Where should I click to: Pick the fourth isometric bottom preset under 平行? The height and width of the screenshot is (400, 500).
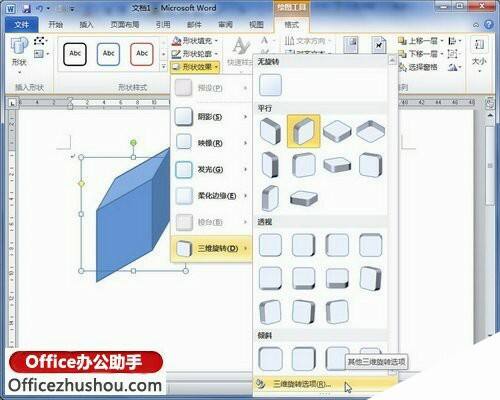(370, 131)
